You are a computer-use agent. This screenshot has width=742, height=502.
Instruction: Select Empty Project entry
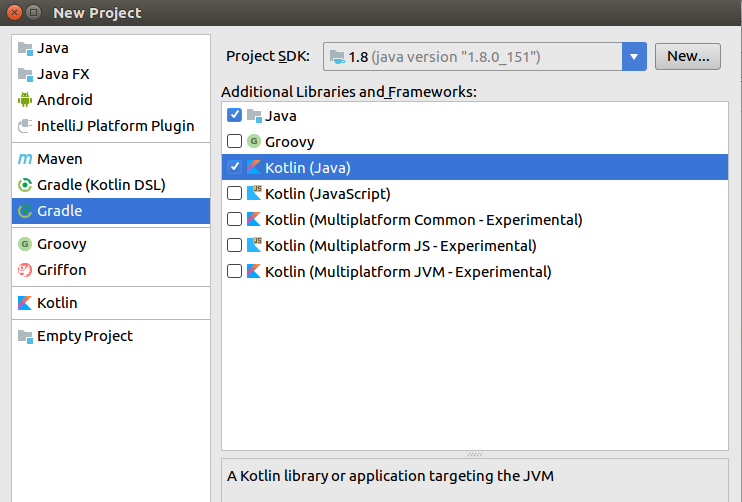[111, 336]
